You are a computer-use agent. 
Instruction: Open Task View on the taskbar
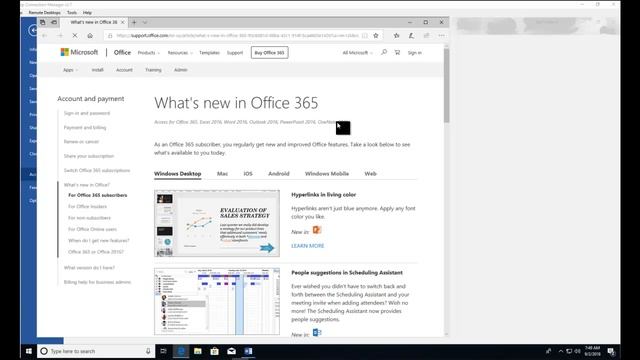pos(163,351)
